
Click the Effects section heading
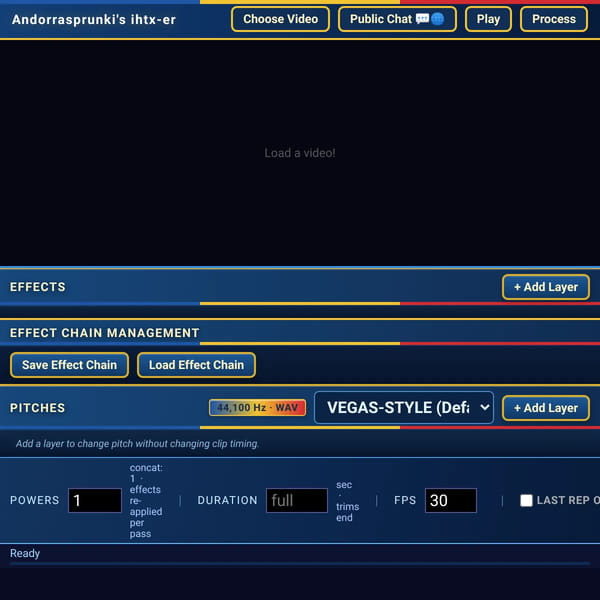pyautogui.click(x=38, y=287)
